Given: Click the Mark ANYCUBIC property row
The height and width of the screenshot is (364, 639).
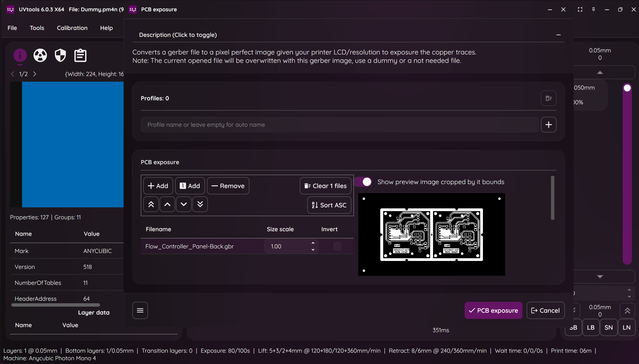Looking at the screenshot, I should tap(67, 251).
